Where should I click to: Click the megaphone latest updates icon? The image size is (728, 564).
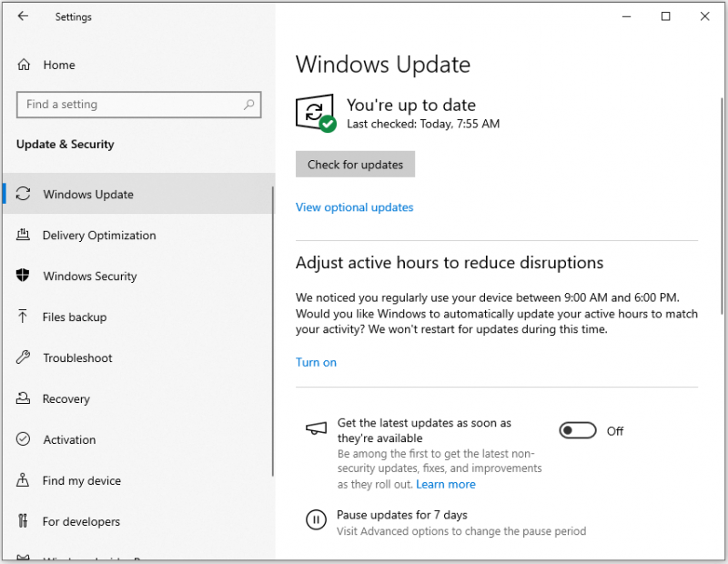[316, 428]
